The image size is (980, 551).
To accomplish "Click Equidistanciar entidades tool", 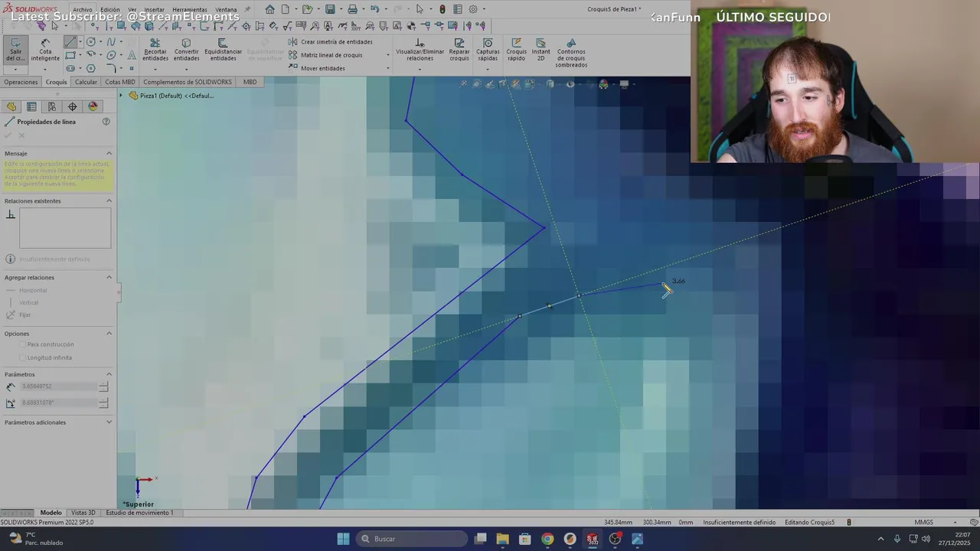I will tap(223, 50).
